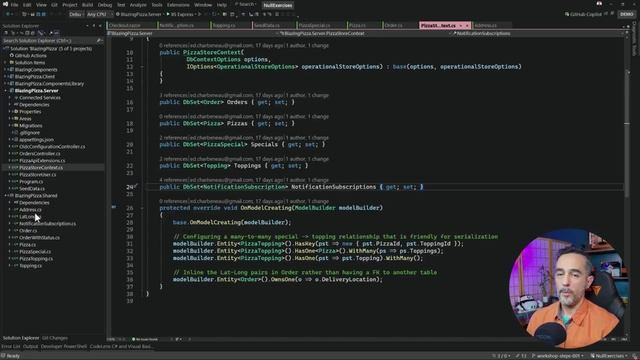Screen dimensions: 640x360
Task: Collapse the OnModelCreating method outline
Action: [142, 208]
